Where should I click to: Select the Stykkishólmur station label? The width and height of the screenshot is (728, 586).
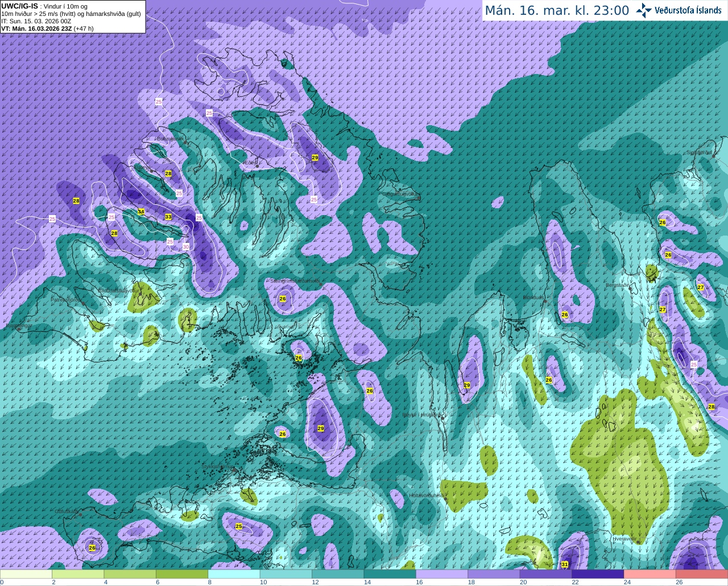217,467
